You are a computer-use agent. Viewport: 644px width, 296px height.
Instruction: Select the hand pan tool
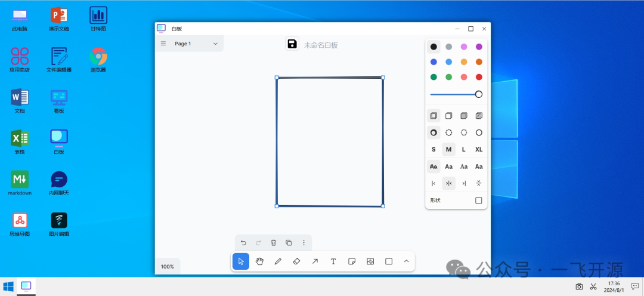click(x=259, y=261)
